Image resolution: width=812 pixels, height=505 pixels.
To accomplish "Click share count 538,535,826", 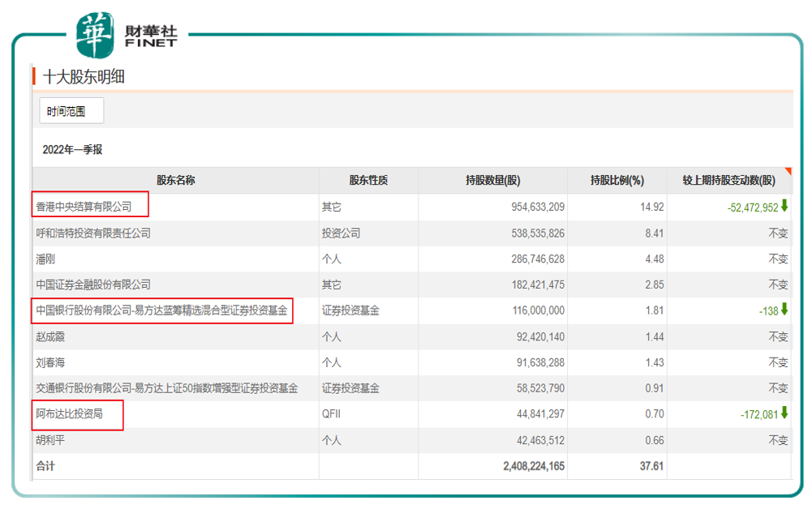I will click(x=538, y=233).
